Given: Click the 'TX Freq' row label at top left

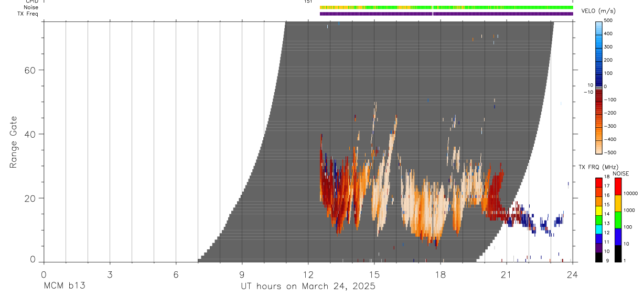Looking at the screenshot, I should click(x=28, y=14).
